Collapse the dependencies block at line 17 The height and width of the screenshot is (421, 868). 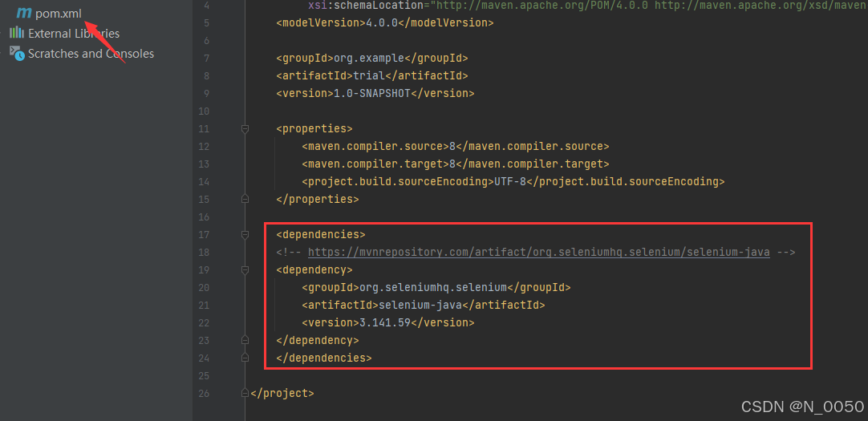pos(245,235)
